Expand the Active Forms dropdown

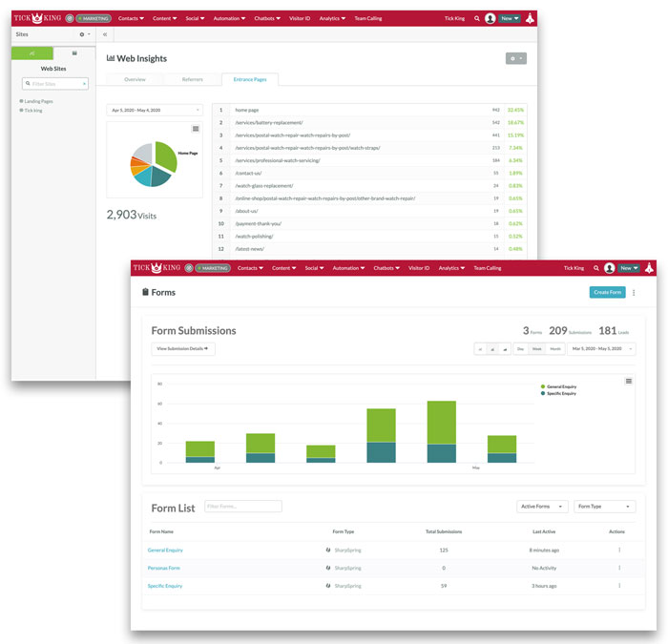(x=542, y=507)
